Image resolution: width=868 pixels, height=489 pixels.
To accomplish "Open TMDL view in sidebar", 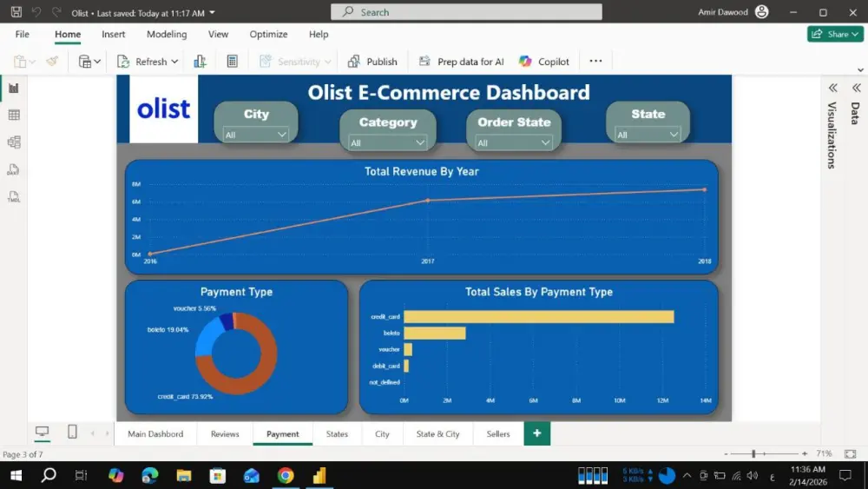I will coord(14,196).
